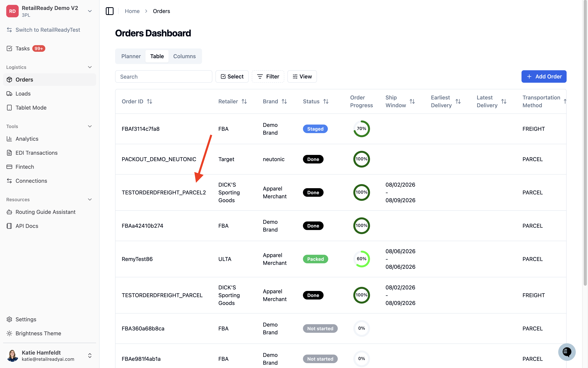Click the Select button

[232, 76]
